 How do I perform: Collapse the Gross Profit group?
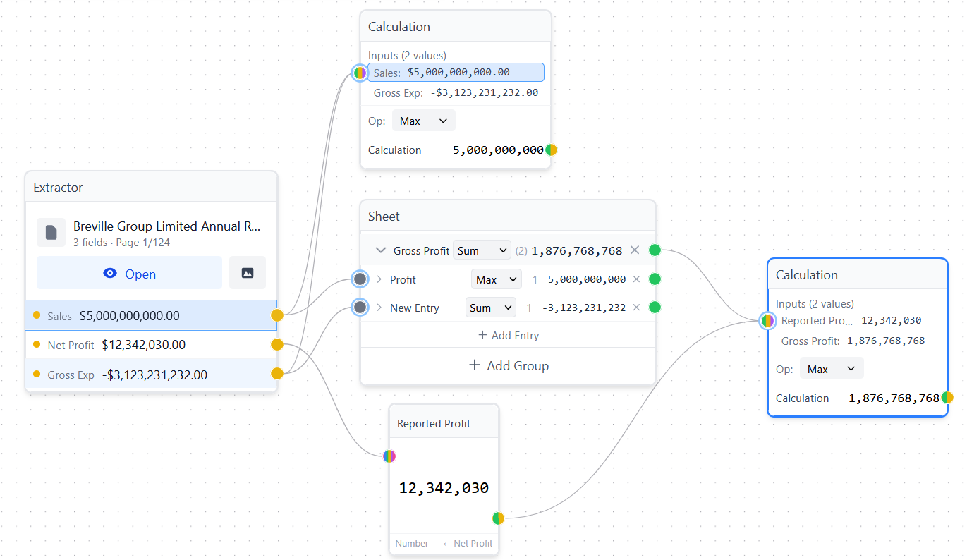coord(380,250)
